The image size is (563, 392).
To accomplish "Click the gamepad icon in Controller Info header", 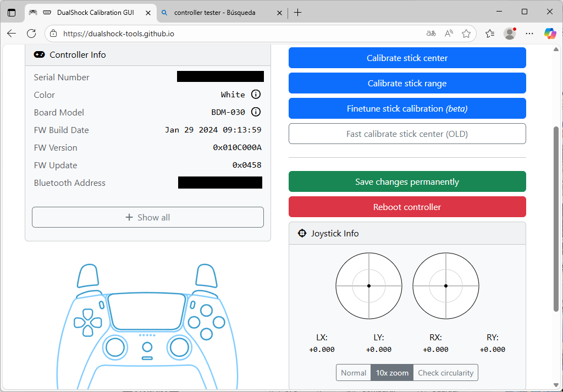I will (39, 54).
